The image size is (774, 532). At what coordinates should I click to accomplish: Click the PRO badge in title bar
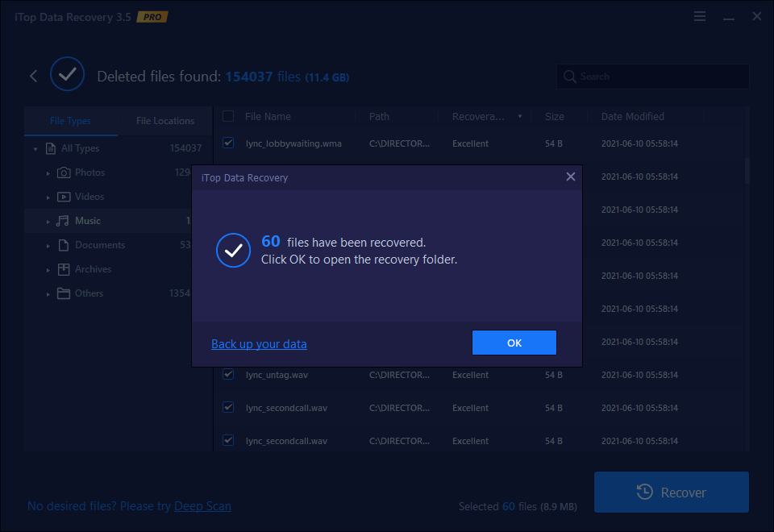tap(152, 17)
